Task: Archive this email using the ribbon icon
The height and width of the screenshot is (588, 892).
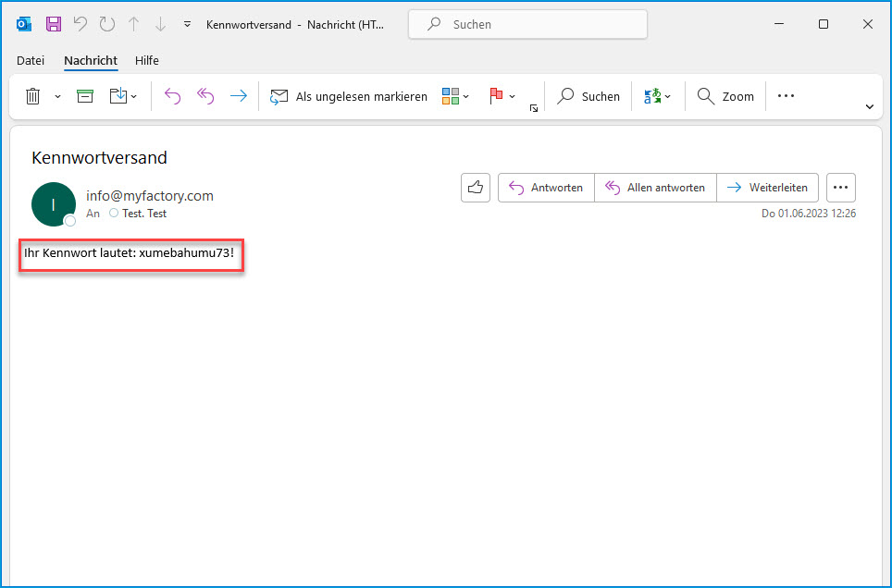Action: 85,96
